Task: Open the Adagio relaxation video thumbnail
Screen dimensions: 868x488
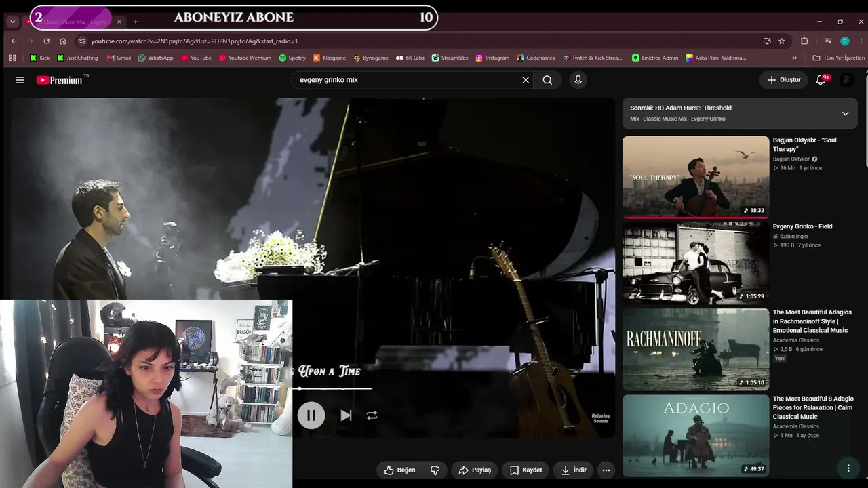Action: [696, 435]
